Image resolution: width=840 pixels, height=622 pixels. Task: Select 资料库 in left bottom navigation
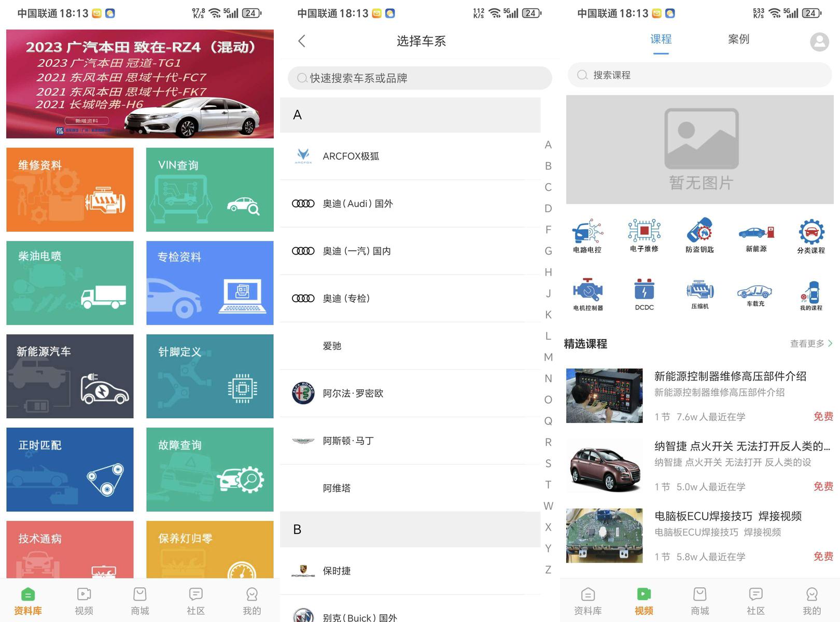coord(28,601)
